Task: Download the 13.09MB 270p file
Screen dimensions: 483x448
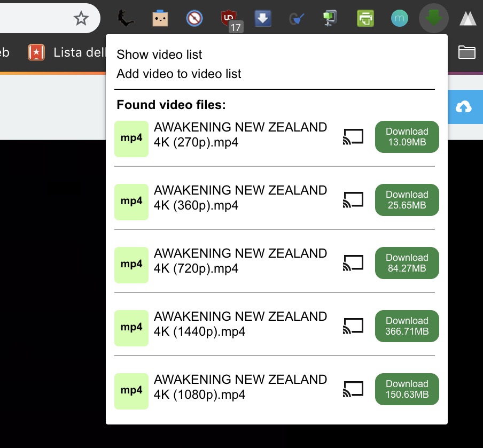Action: coord(407,137)
